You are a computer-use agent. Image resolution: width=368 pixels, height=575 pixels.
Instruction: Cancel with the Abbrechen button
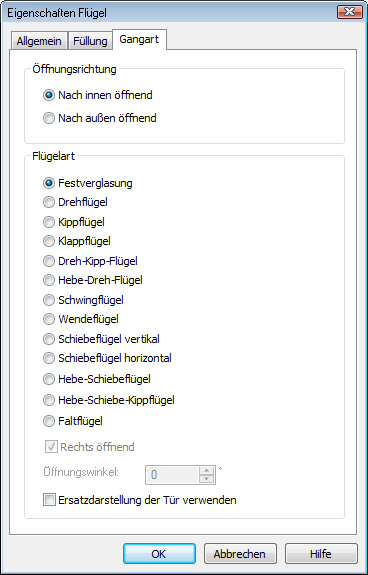[x=240, y=553]
